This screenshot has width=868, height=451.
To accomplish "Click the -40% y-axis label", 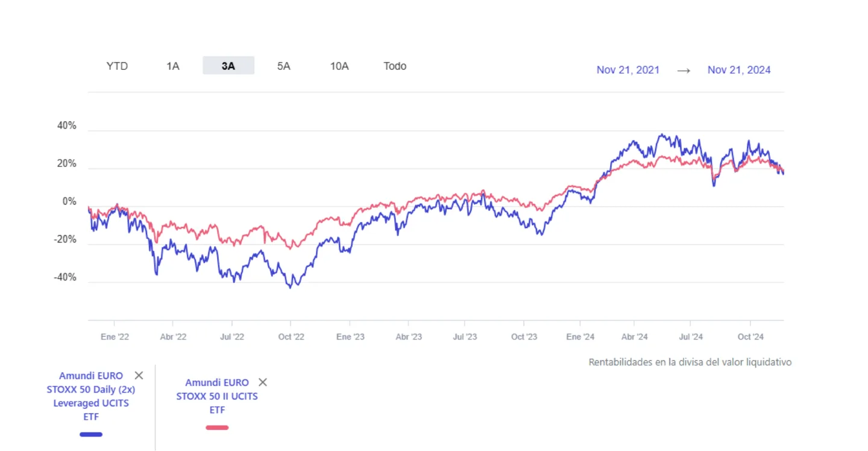I will point(65,278).
